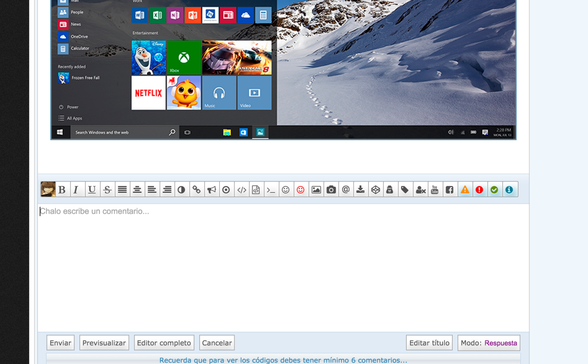
Task: Click into the comment text area
Action: click(283, 267)
